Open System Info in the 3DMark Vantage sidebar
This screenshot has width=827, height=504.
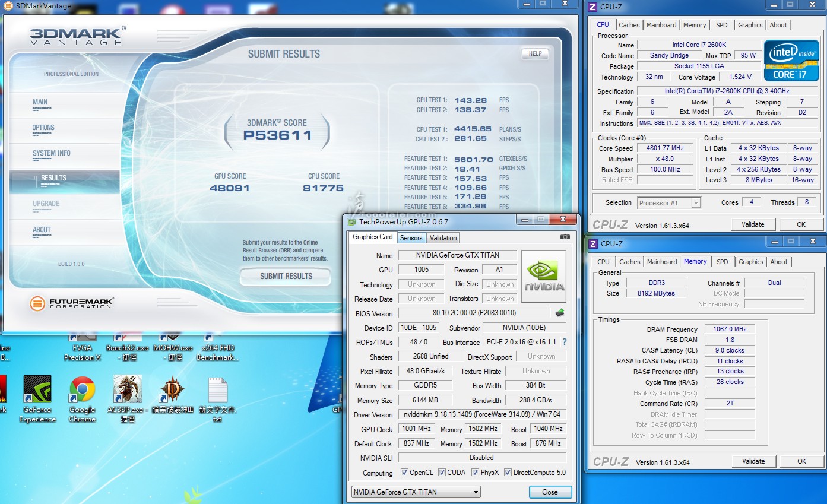point(52,153)
